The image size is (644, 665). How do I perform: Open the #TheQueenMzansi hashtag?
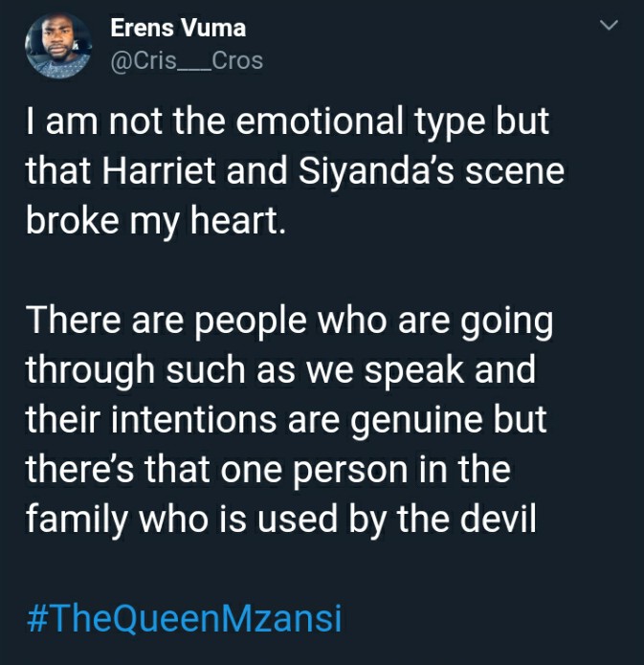[184, 619]
